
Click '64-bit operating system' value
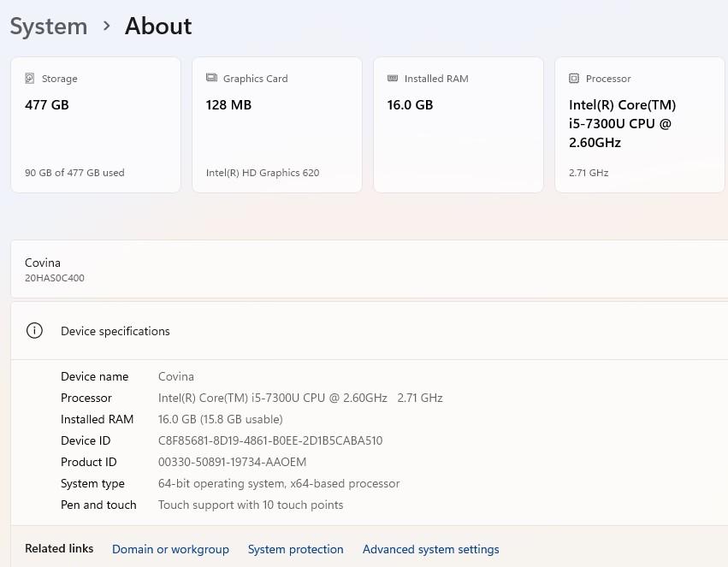[279, 483]
